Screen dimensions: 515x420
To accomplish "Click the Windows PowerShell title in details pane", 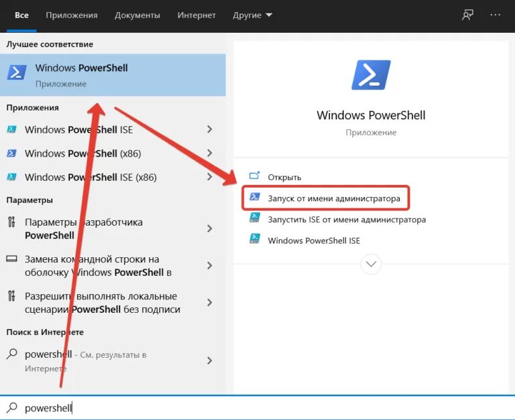I will (371, 115).
